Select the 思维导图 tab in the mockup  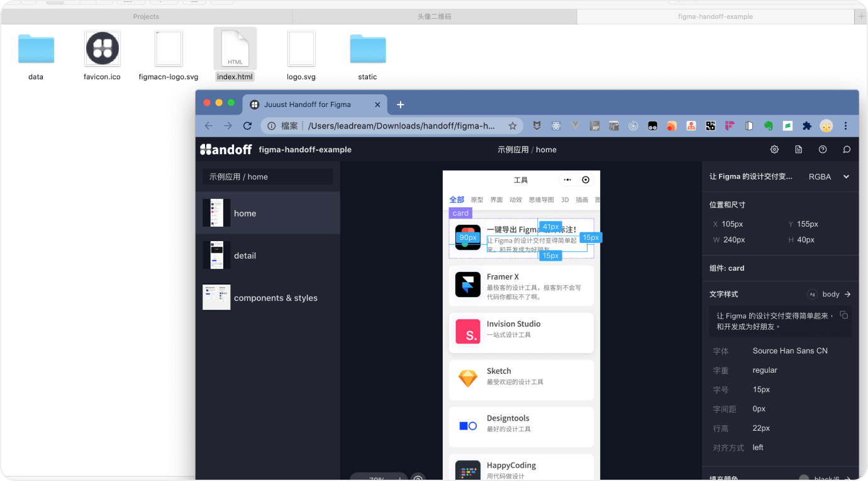point(542,200)
